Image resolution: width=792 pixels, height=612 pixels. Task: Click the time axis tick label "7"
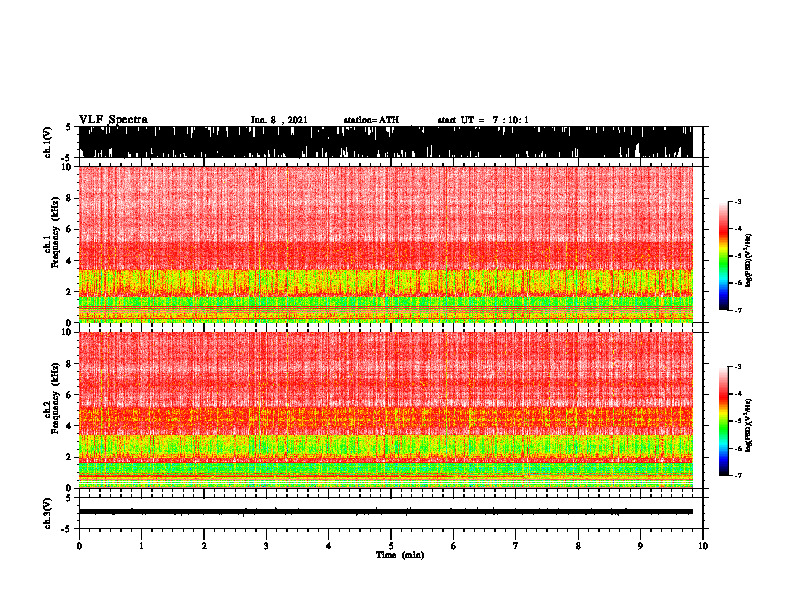point(516,546)
